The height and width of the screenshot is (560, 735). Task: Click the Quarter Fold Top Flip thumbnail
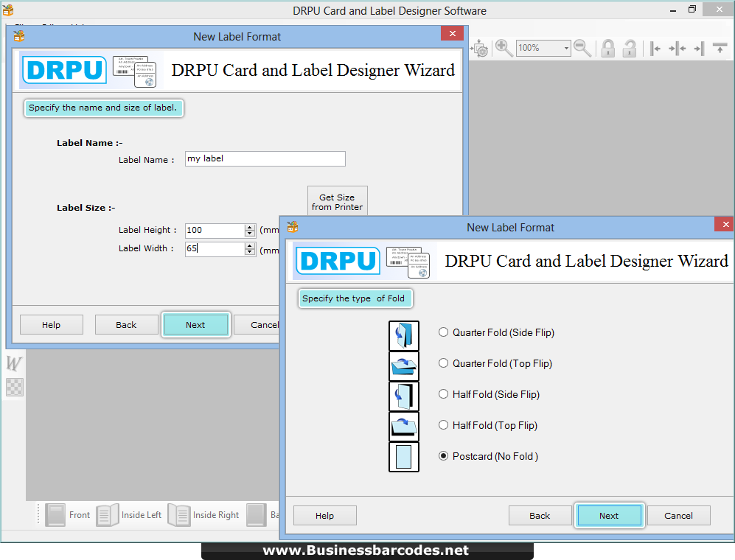coord(403,366)
